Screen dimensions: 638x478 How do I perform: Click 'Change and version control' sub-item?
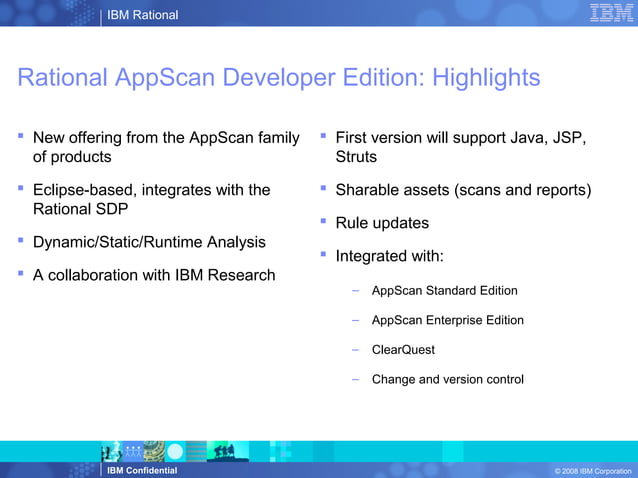(448, 379)
